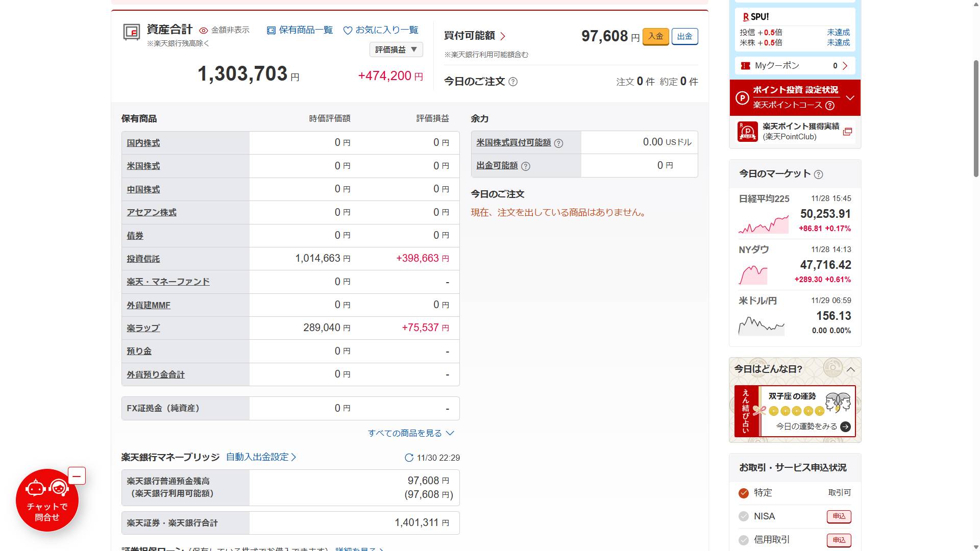Collapse the 今日はどんな日? panel
Image resolution: width=980 pixels, height=551 pixels.
(x=849, y=369)
